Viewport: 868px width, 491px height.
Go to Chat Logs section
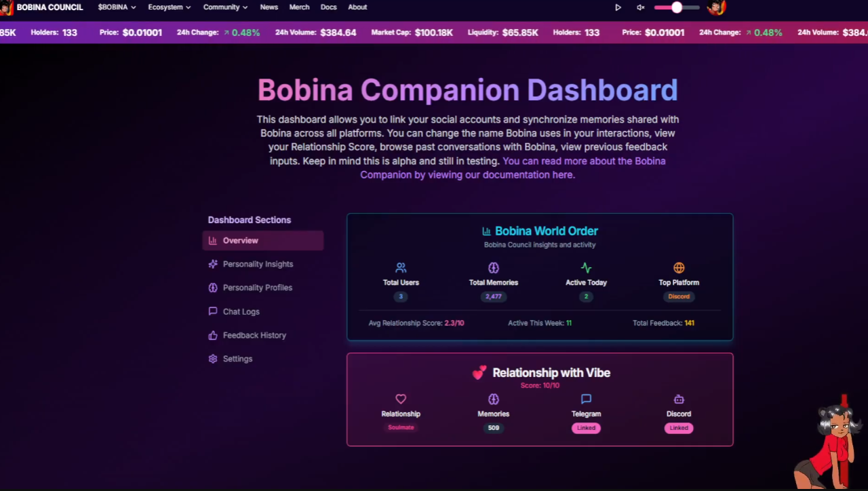(x=241, y=312)
